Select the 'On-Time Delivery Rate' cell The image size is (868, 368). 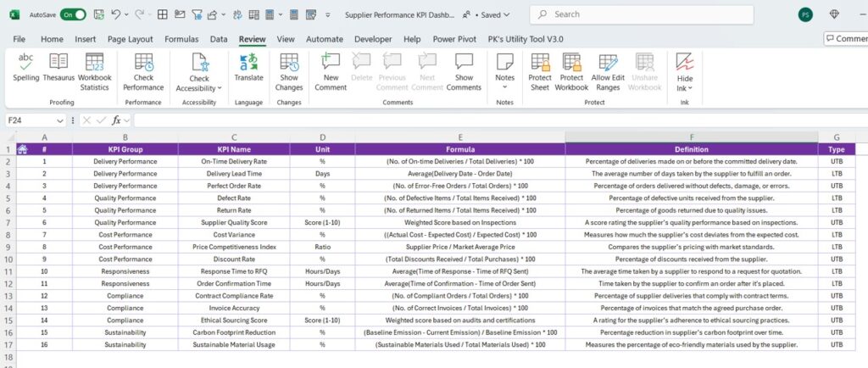[234, 162]
